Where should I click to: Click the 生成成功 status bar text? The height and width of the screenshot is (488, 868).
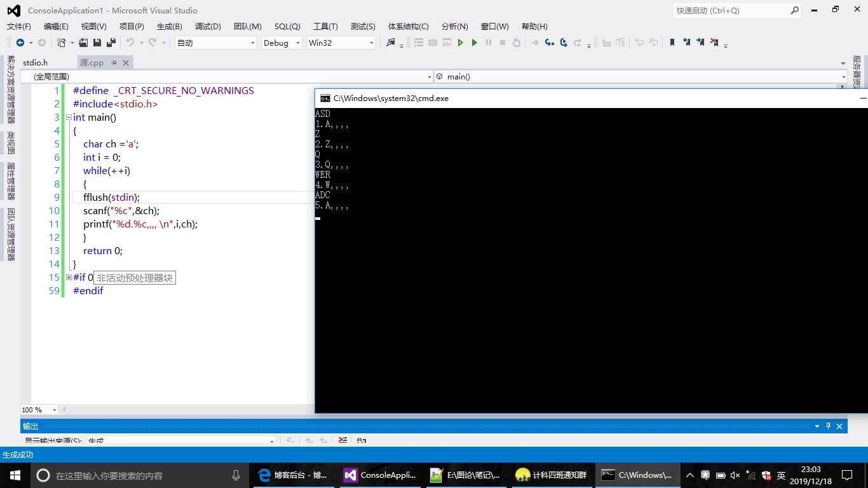coord(18,455)
